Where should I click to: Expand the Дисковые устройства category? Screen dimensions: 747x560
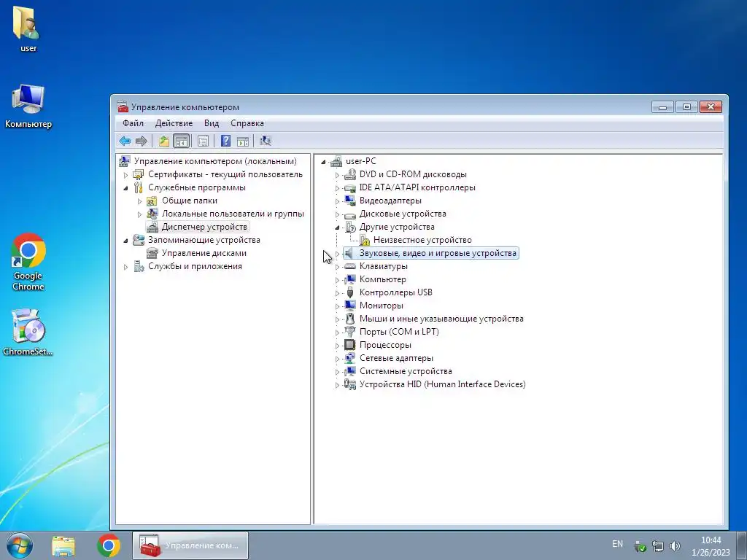(337, 214)
